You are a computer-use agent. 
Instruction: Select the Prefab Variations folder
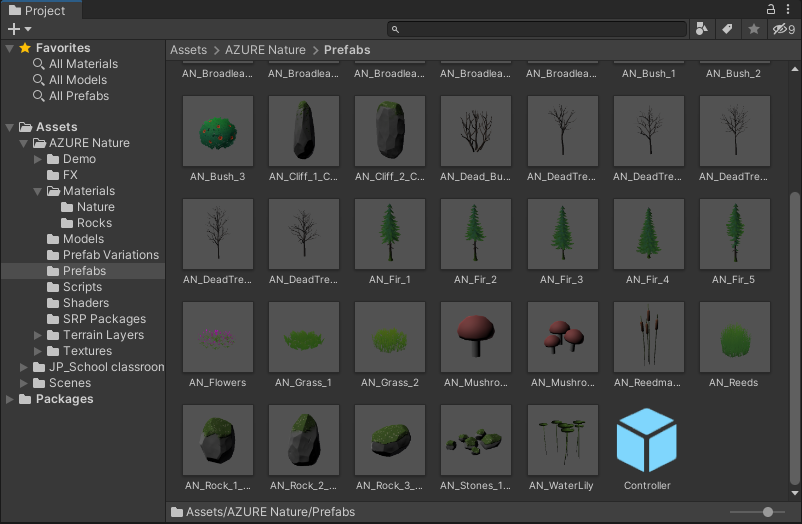point(103,255)
